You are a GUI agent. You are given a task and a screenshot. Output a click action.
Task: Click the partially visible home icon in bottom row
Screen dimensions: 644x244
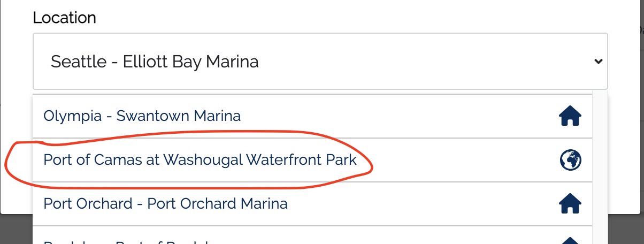570,240
